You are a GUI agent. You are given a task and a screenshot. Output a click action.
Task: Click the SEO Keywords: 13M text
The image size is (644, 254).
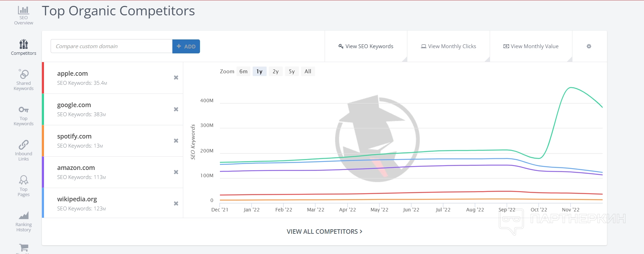pyautogui.click(x=80, y=146)
